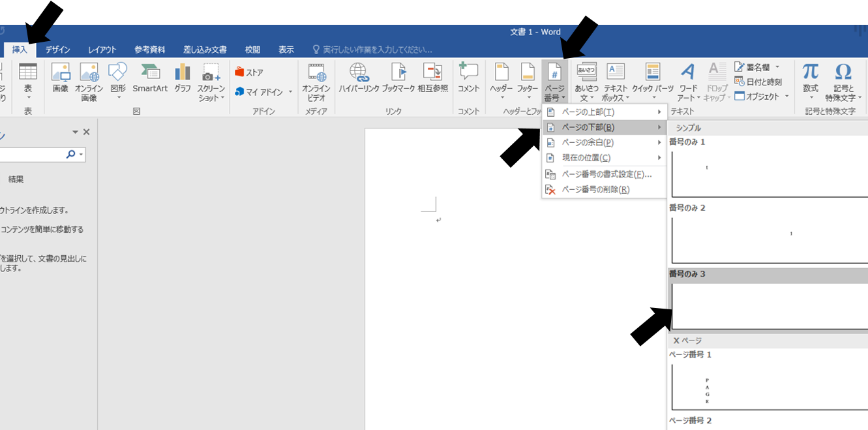
Task: Add a bookmark with ブックマーク icon
Action: pos(398,78)
